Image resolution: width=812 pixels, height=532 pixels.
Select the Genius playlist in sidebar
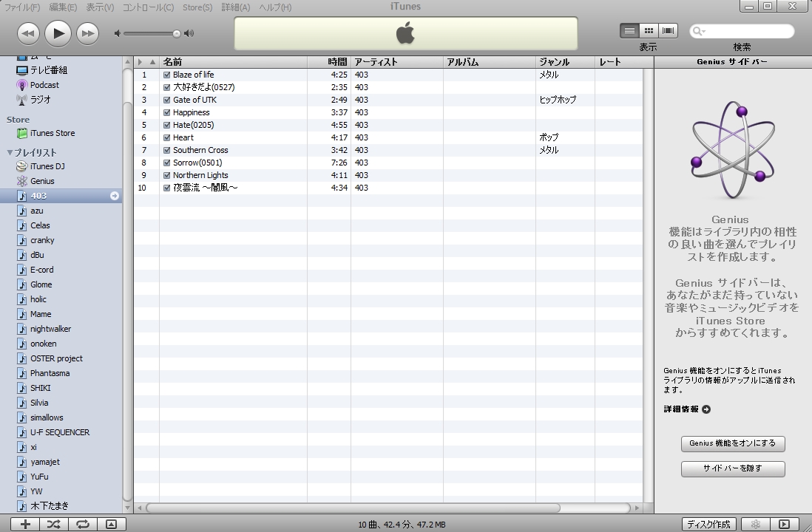coord(42,181)
